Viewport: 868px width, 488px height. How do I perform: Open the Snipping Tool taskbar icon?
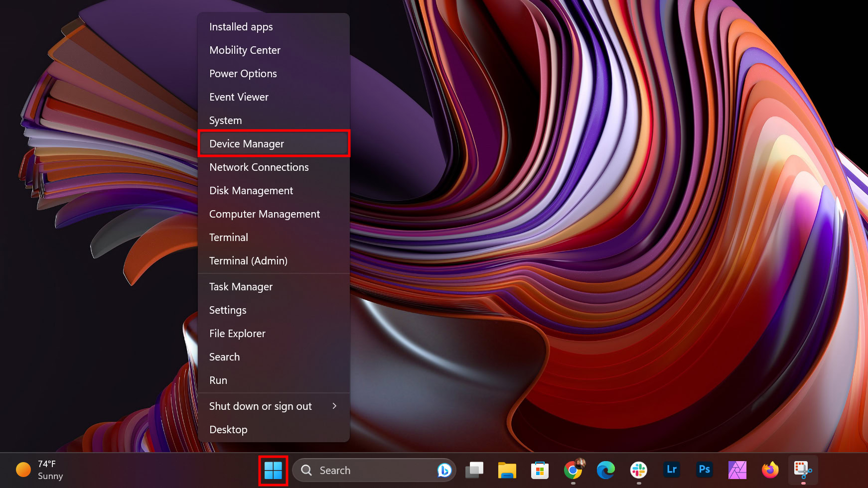[803, 470]
